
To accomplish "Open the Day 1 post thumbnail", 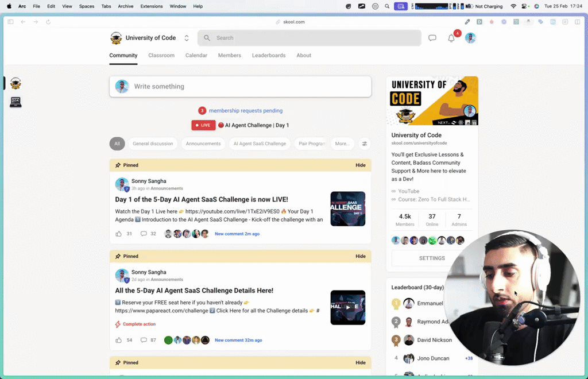I will tap(347, 209).
